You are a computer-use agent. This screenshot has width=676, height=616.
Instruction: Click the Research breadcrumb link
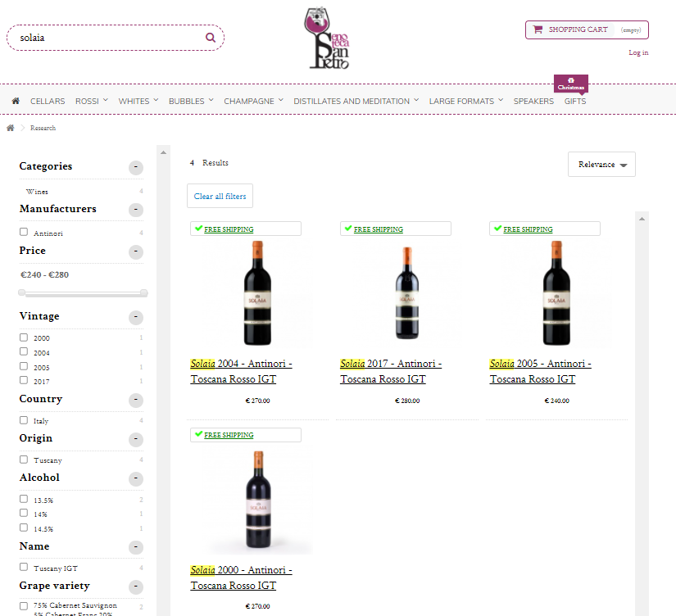43,128
